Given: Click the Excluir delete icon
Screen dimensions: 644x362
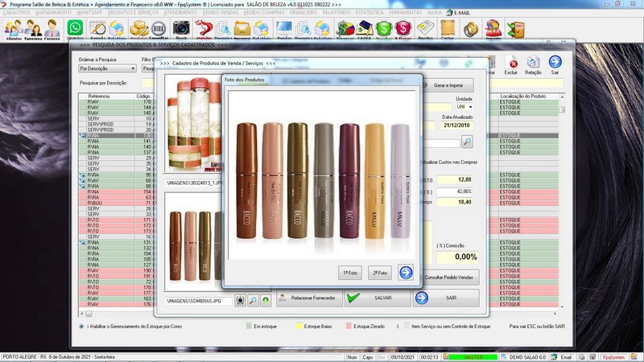Looking at the screenshot, I should tap(511, 63).
